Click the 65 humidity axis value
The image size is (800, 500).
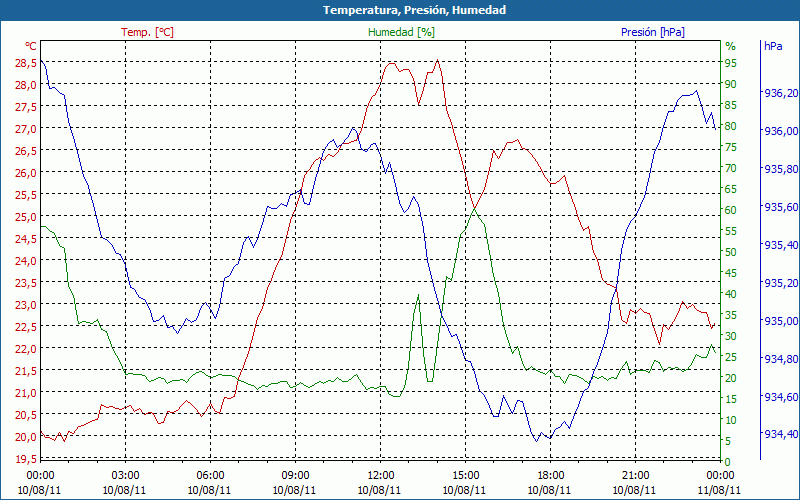731,189
